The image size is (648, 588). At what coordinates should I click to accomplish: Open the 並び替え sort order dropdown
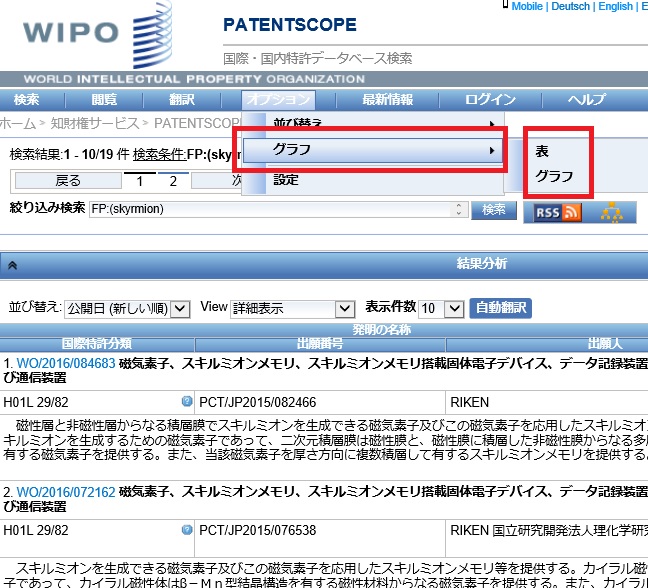tap(127, 309)
